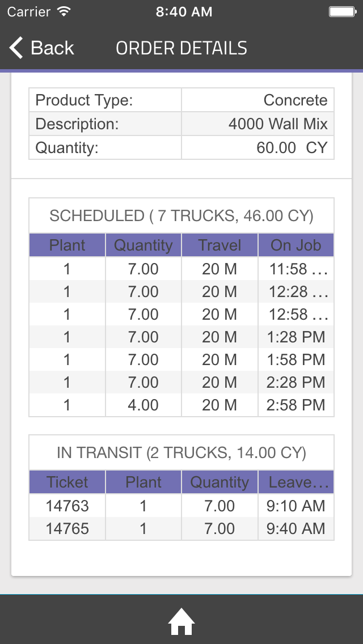
Task: Click the Travel column header
Action: point(220,245)
